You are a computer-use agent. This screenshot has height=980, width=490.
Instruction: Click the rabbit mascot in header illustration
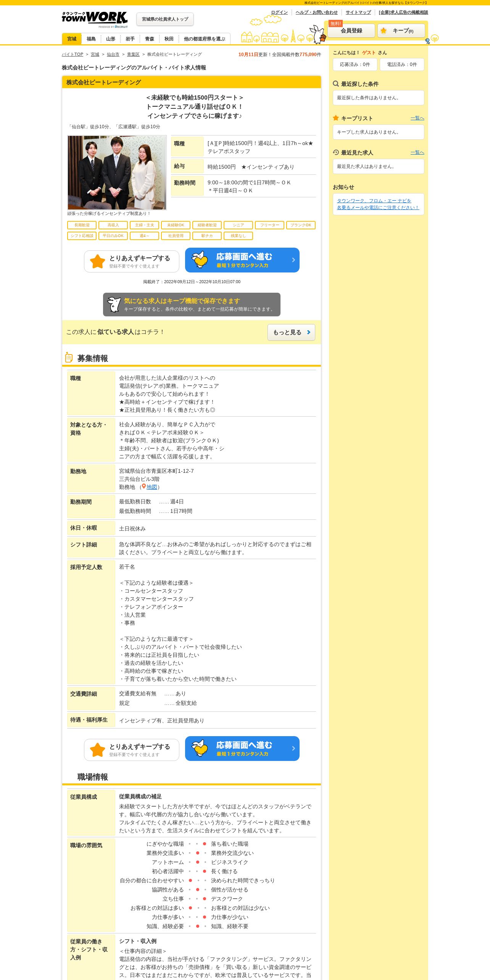click(x=318, y=34)
